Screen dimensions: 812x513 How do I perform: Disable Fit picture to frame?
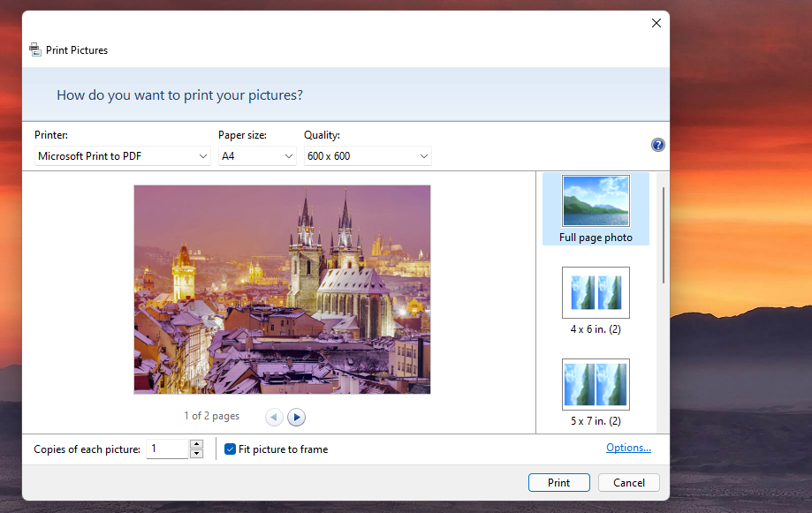(230, 449)
